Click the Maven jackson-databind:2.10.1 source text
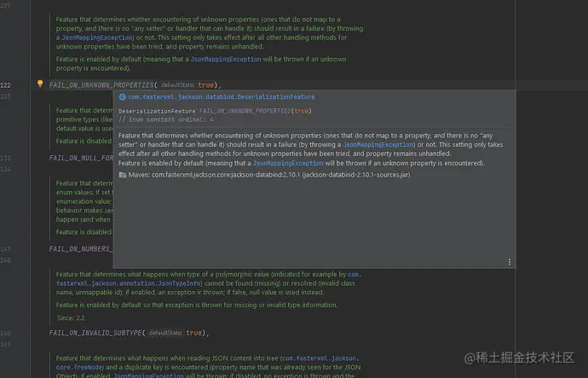The image size is (588, 378). [269, 175]
